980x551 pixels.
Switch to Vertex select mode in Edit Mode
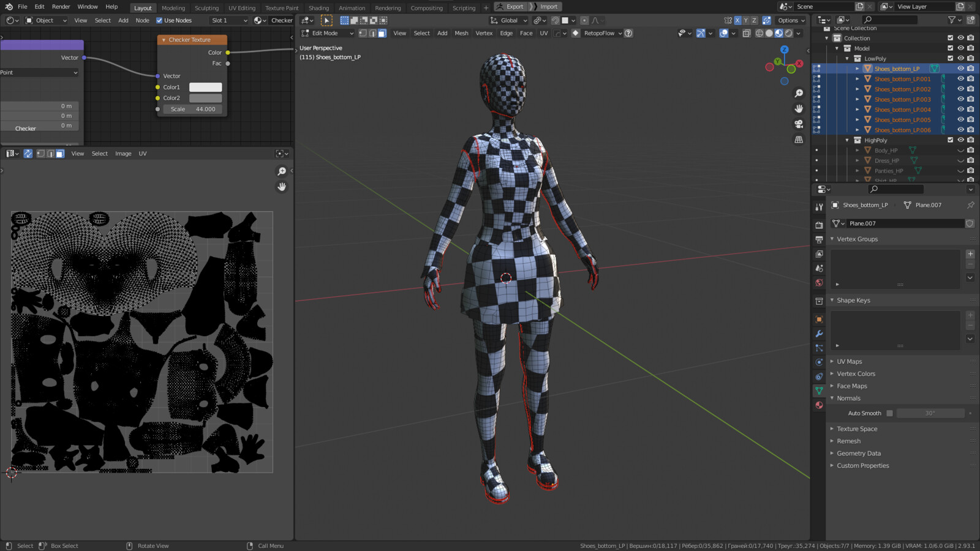pos(363,33)
